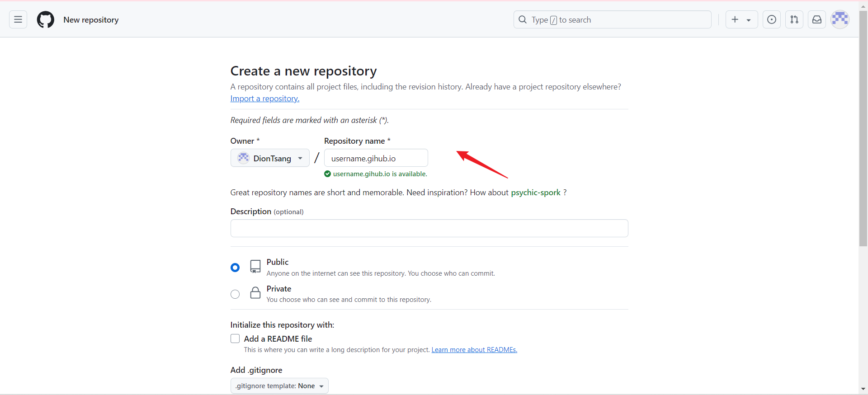Use the suggested name psychic-spork
The width and height of the screenshot is (868, 395).
[535, 193]
